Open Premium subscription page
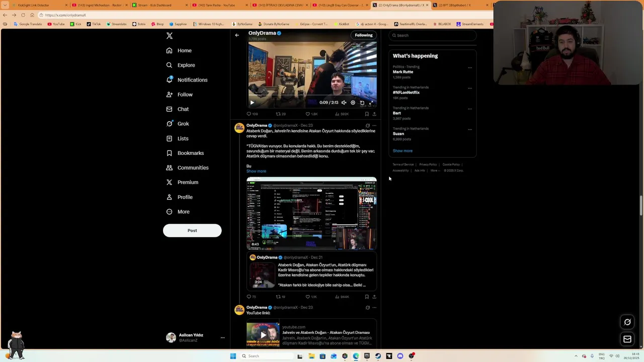The width and height of the screenshot is (644, 362). click(182, 182)
